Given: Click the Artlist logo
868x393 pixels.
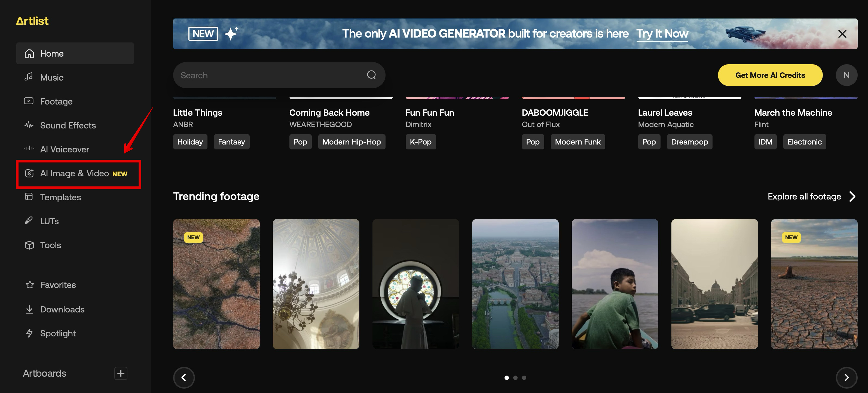Looking at the screenshot, I should (32, 21).
